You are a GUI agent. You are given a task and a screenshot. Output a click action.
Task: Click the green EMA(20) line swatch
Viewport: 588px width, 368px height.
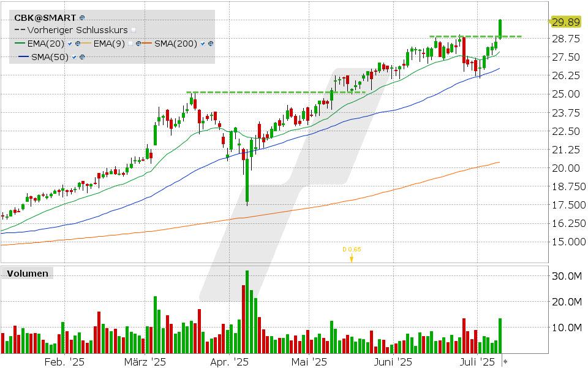20,43
